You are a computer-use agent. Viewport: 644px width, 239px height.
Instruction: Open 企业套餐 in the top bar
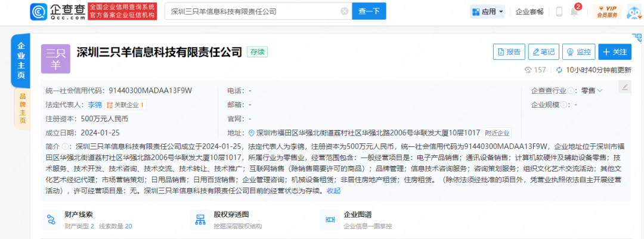point(530,11)
